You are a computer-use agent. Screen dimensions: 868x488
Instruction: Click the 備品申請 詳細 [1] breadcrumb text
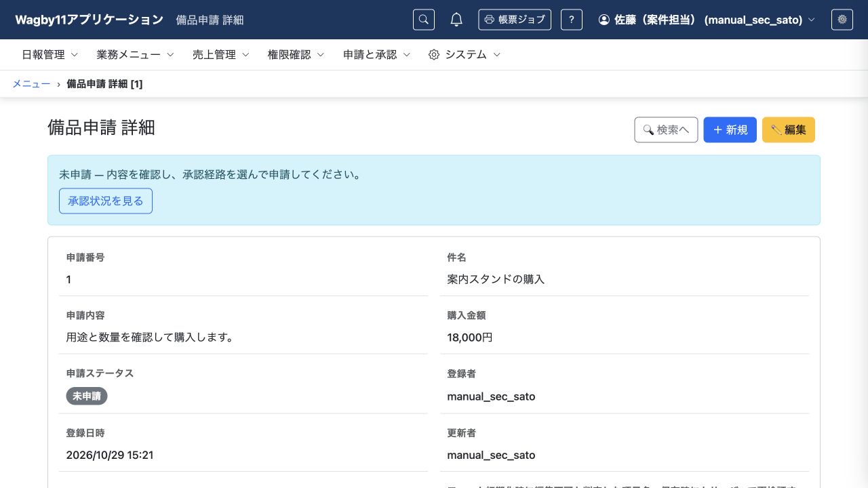click(x=104, y=84)
